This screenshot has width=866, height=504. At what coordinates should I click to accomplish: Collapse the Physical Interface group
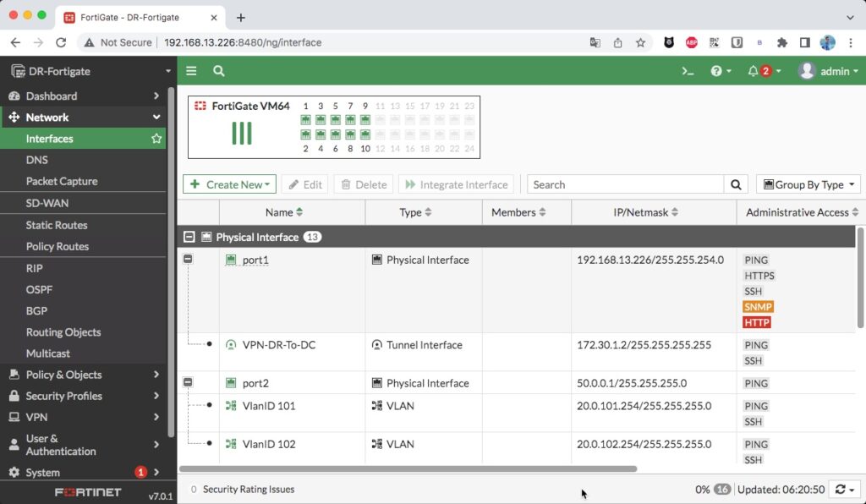pyautogui.click(x=189, y=237)
